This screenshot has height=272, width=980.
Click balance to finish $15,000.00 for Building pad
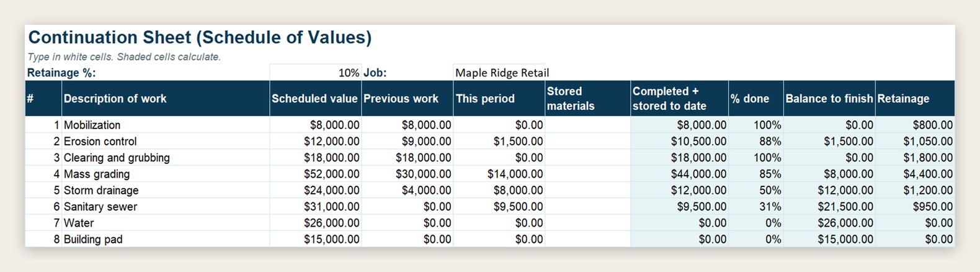[x=829, y=239]
